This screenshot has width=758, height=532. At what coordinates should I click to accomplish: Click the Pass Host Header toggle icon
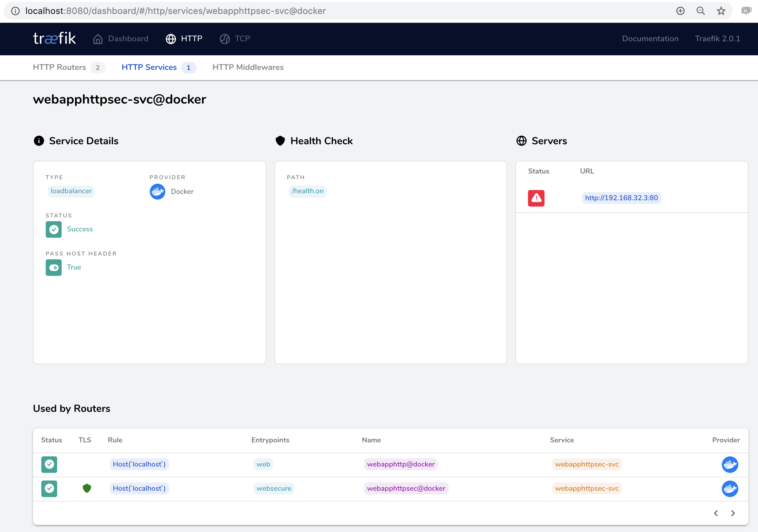[53, 268]
